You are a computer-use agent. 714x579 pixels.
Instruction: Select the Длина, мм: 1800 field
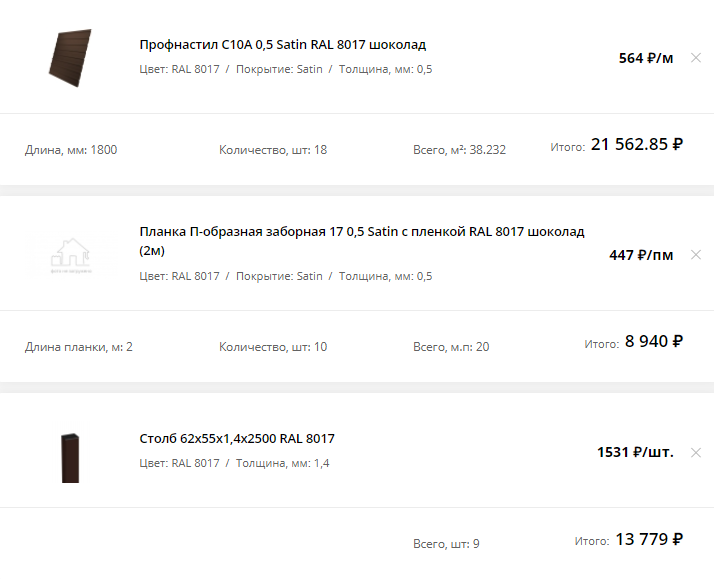[71, 150]
